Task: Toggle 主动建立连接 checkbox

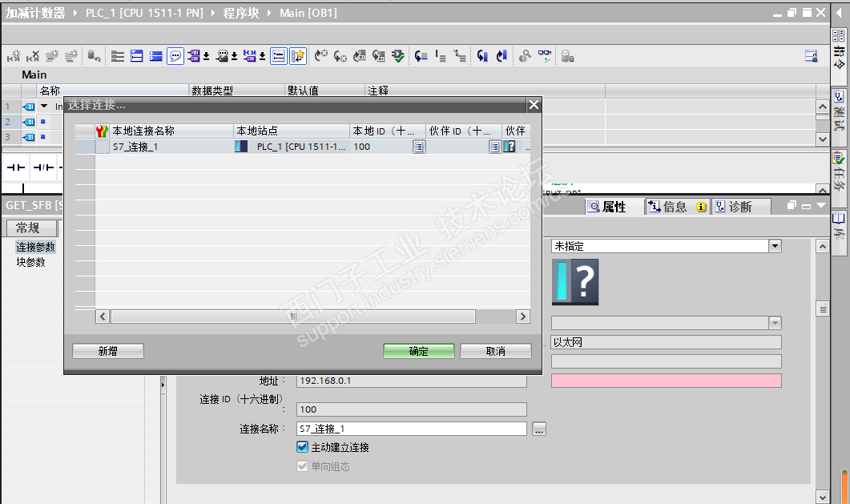Action: [303, 447]
